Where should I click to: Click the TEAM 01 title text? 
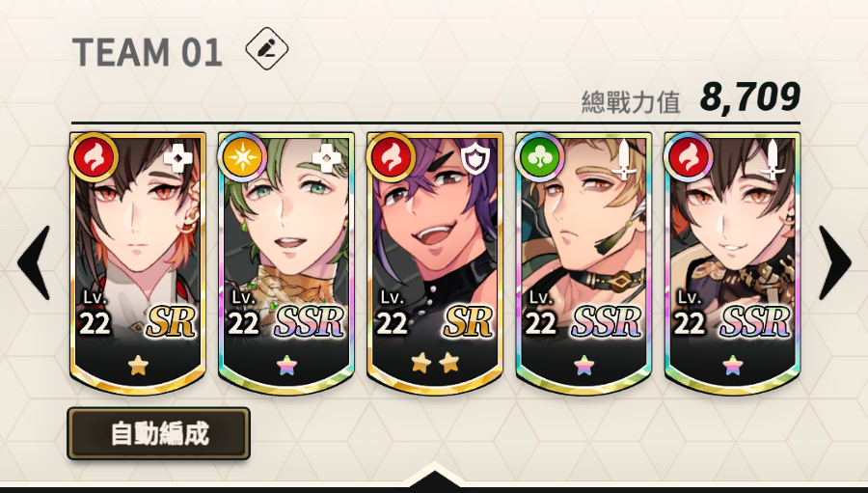148,53
